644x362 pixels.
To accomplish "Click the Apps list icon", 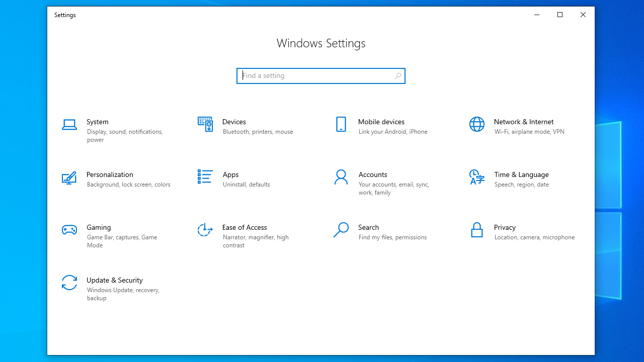I will point(205,177).
